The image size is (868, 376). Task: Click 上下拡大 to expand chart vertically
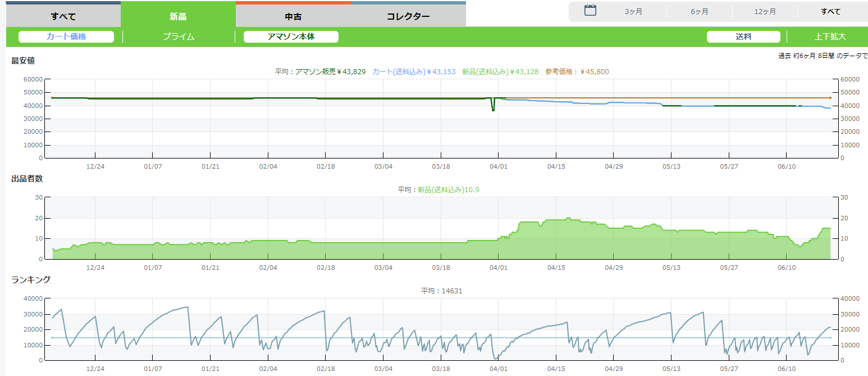tap(830, 37)
